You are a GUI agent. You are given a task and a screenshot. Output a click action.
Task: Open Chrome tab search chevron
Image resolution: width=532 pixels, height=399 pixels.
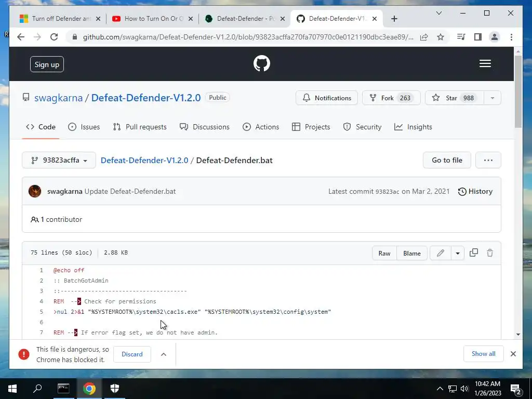coord(438,13)
